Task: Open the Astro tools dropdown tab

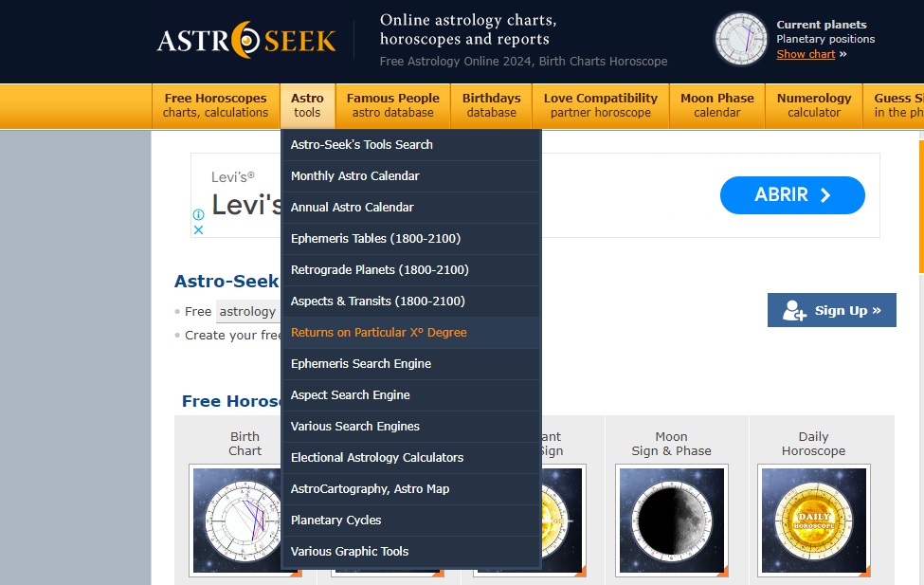Action: click(307, 105)
